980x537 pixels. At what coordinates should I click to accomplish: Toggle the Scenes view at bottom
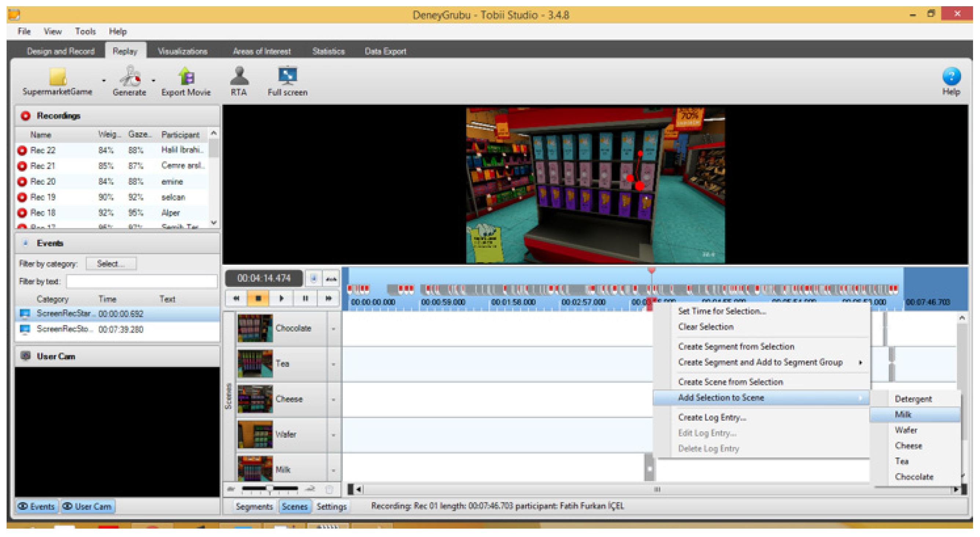coord(294,507)
